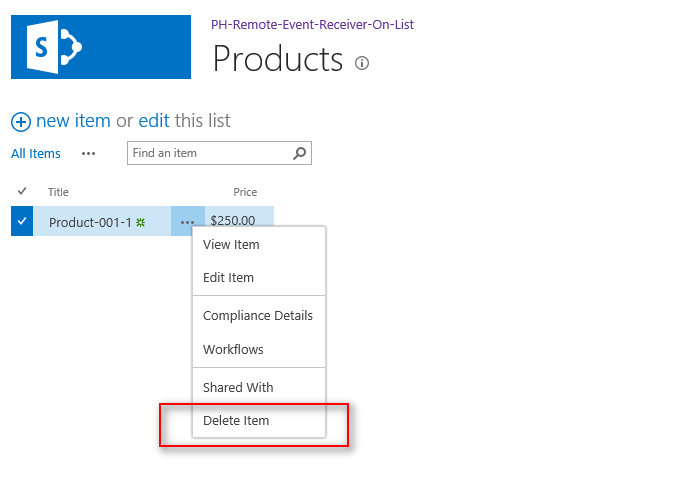Click the magnifier search icon
This screenshot has width=688, height=492.
(x=299, y=153)
